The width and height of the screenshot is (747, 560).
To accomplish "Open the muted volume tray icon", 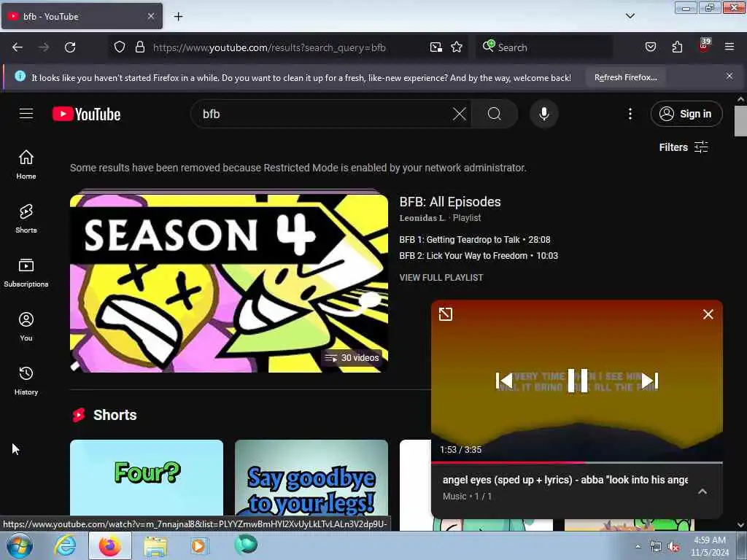I will (x=673, y=547).
